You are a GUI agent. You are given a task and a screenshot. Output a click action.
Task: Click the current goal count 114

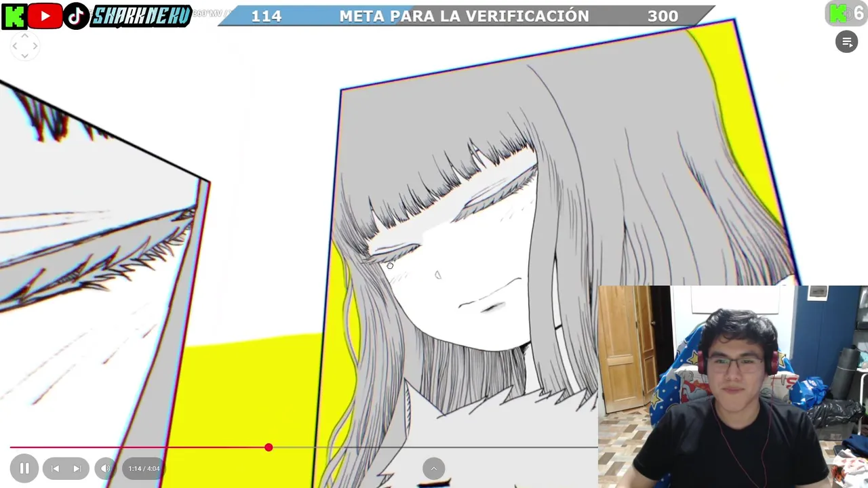pyautogui.click(x=267, y=16)
